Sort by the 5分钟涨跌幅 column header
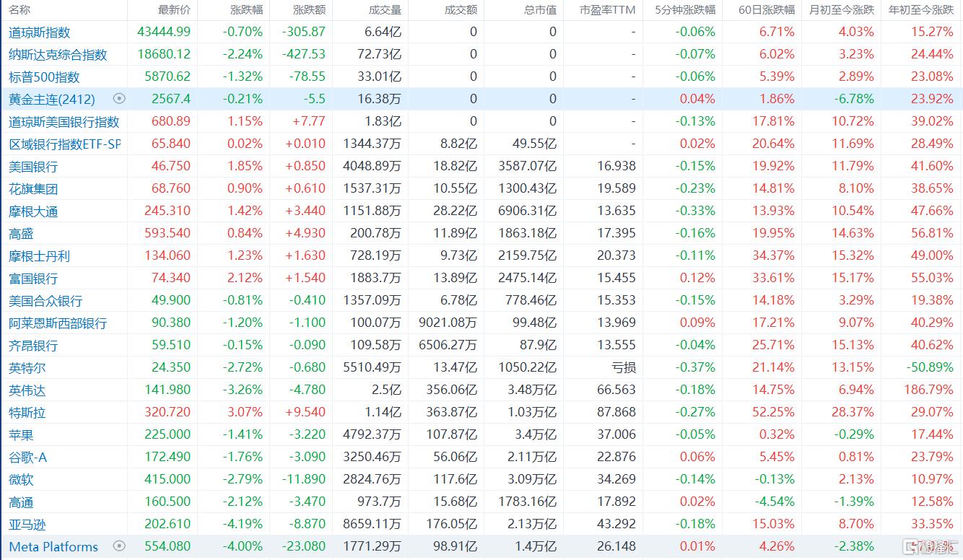This screenshot has height=560, width=963. (x=685, y=9)
